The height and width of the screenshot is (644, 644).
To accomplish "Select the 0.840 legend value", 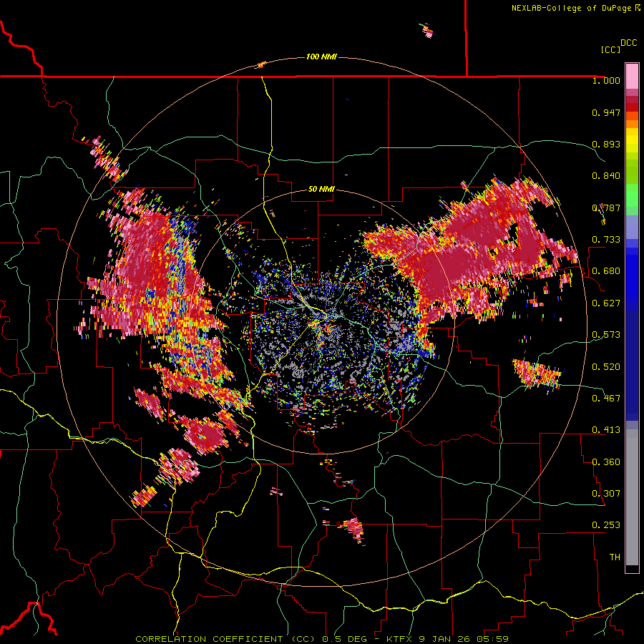I will [x=606, y=176].
